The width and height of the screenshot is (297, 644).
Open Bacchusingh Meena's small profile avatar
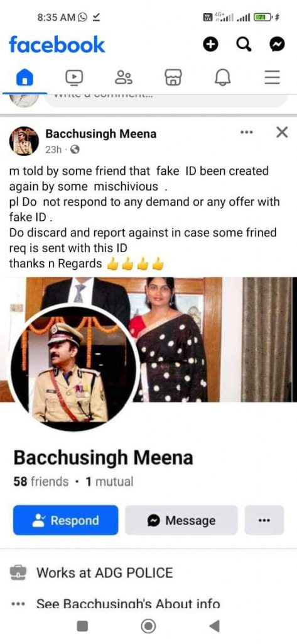24,141
